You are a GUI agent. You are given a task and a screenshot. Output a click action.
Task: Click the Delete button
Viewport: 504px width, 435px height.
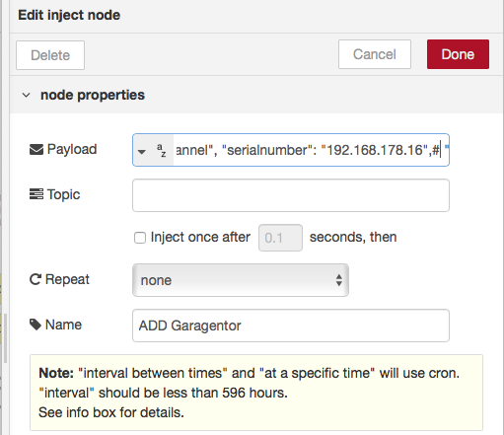pyautogui.click(x=50, y=55)
